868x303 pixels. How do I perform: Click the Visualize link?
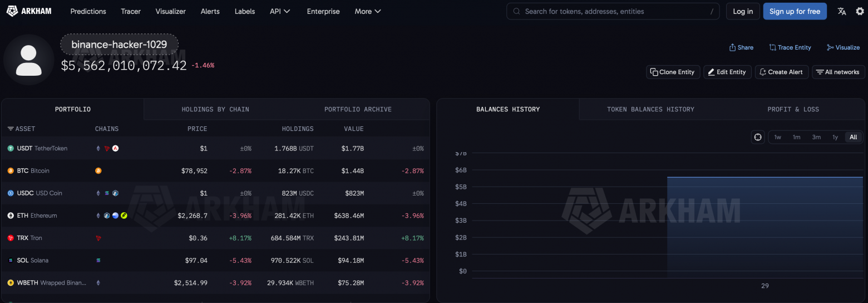(x=844, y=47)
